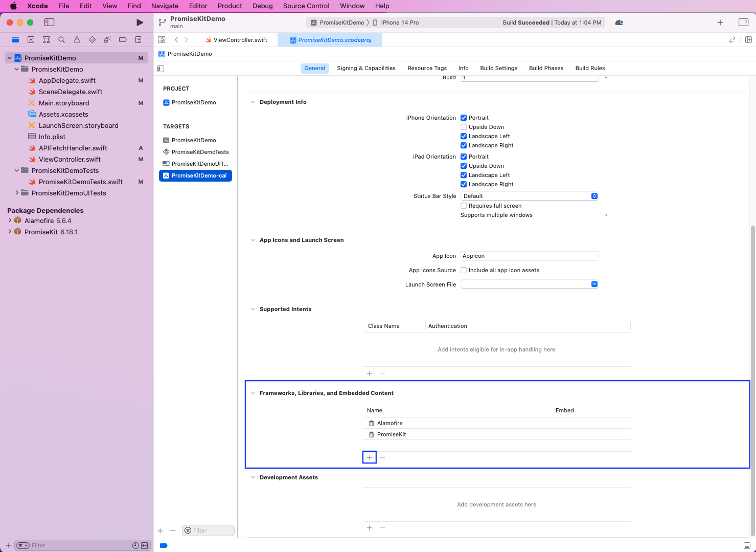Add a development asset with plus button

370,528
